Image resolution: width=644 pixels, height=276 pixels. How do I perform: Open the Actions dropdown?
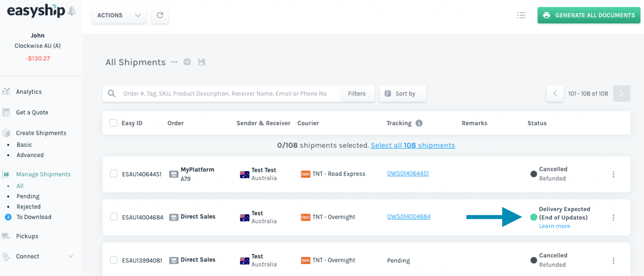[119, 15]
